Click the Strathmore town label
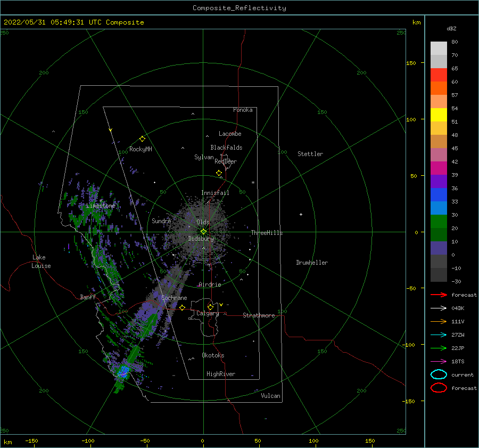The height and width of the screenshot is (448, 479). pyautogui.click(x=259, y=315)
